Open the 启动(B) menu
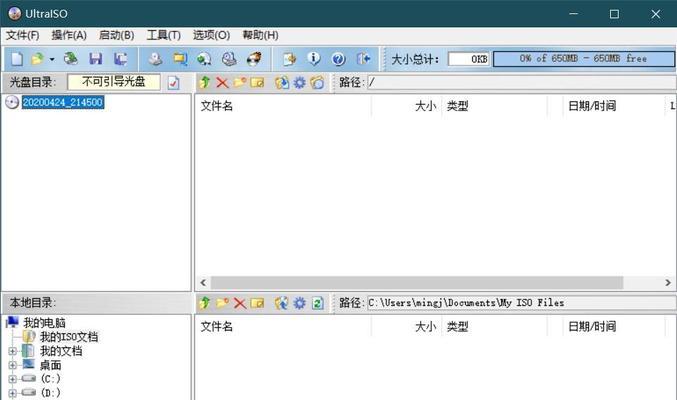Image resolution: width=677 pixels, height=400 pixels. [x=117, y=35]
